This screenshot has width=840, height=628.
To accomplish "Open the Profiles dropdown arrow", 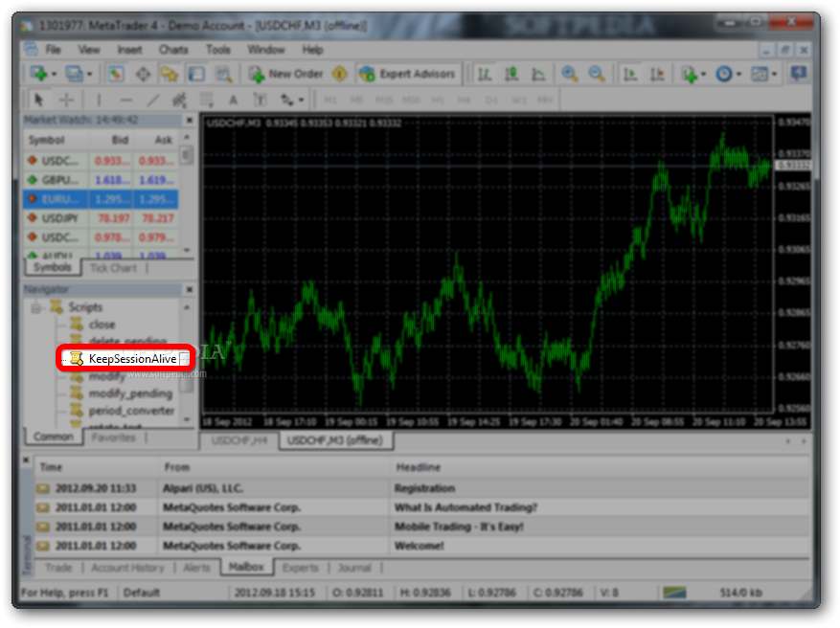I will tap(89, 74).
